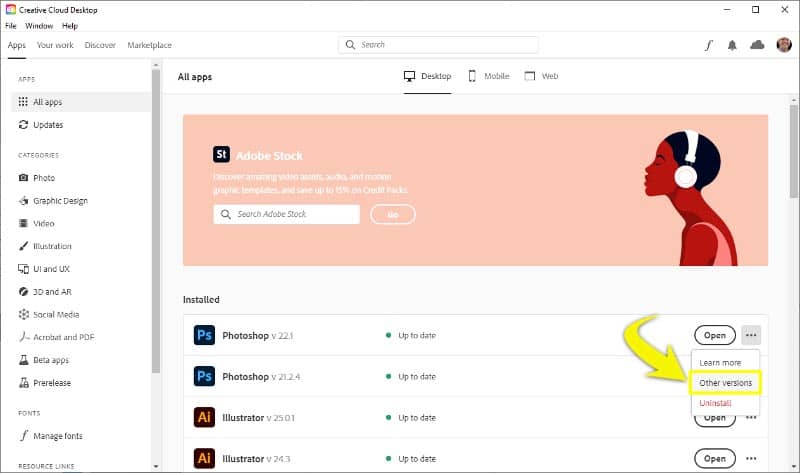Open the fonts icon in header
The width and height of the screenshot is (800, 473).
tap(709, 45)
